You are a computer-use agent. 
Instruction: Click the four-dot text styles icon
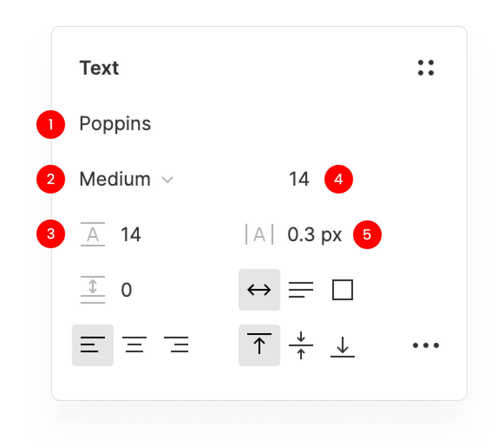click(x=426, y=68)
